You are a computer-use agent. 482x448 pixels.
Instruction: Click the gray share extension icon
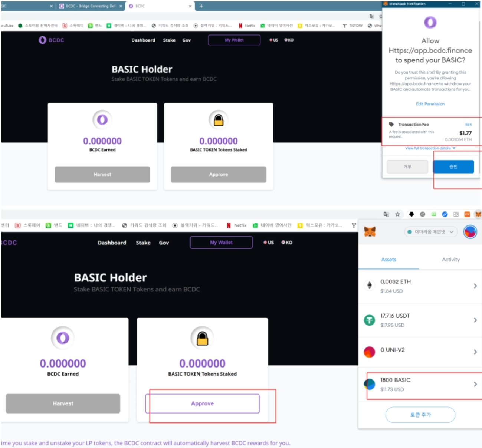(422, 214)
